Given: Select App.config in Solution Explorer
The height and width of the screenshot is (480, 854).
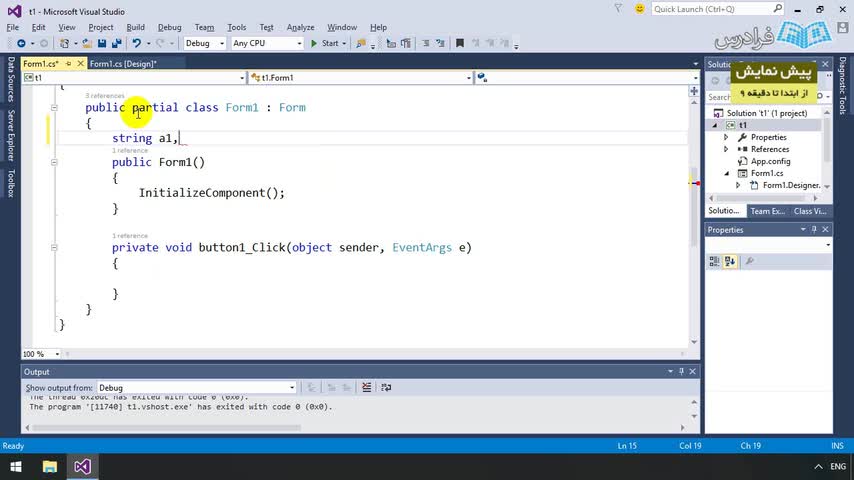Looking at the screenshot, I should coord(770,161).
